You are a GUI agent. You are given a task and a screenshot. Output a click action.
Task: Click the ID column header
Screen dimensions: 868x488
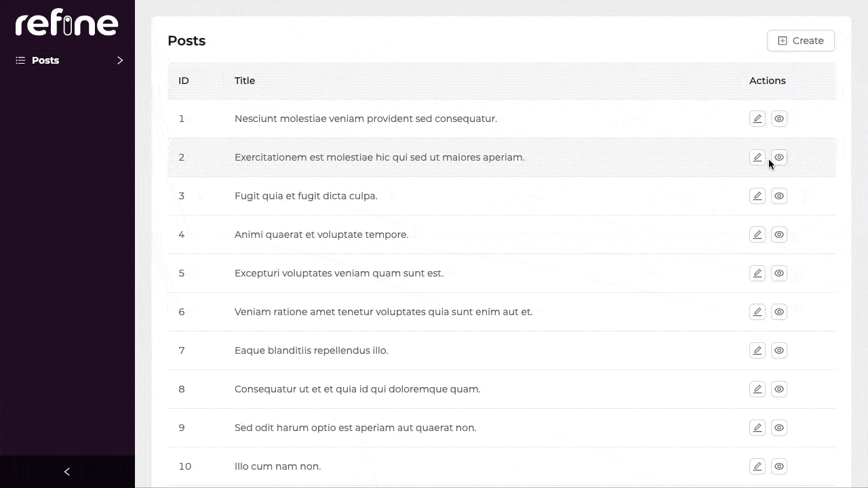(183, 81)
